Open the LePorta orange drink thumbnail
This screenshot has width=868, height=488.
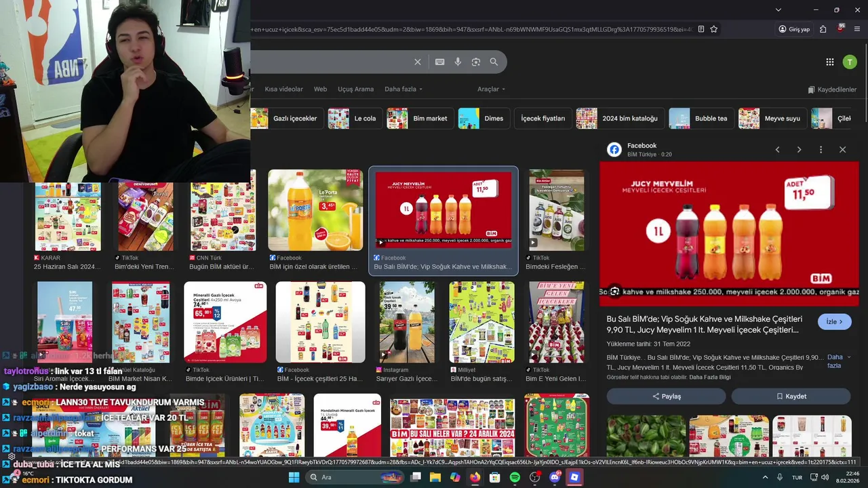(315, 210)
